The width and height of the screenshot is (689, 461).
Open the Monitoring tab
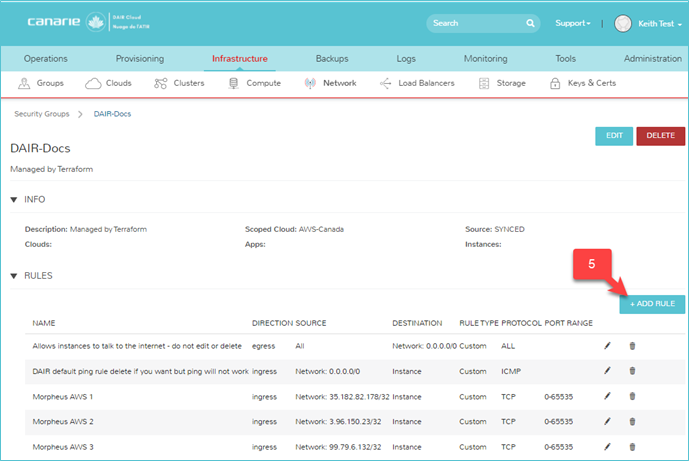point(485,59)
